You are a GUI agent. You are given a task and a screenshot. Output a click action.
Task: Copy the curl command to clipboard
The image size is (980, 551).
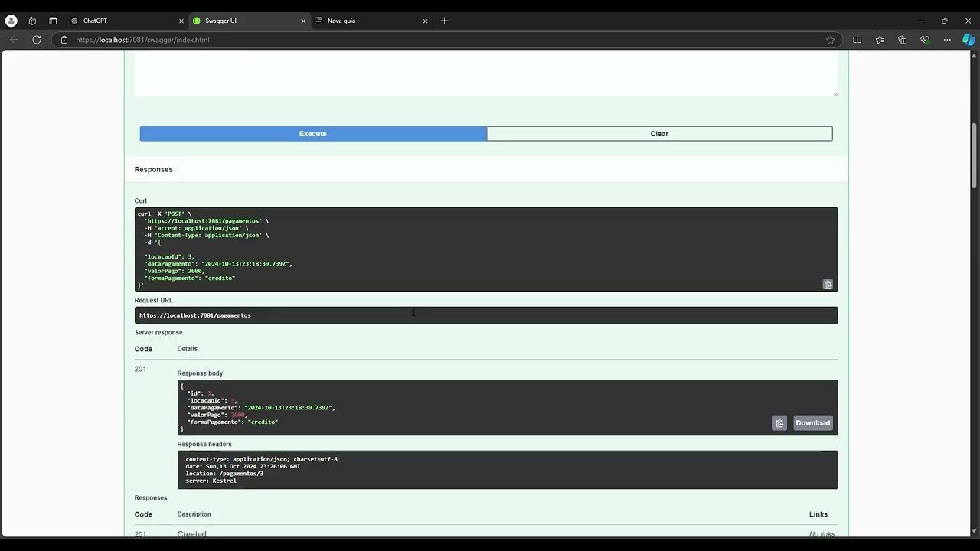click(828, 284)
